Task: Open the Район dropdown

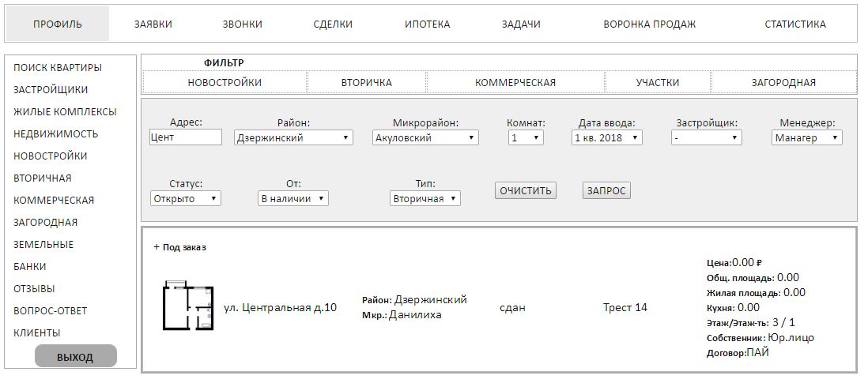Action: [x=293, y=138]
